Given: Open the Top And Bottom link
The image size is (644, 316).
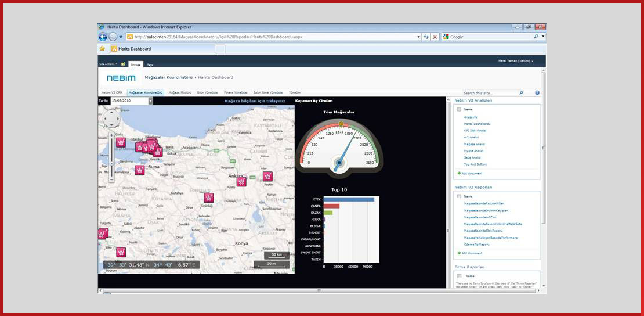Looking at the screenshot, I should 476,164.
